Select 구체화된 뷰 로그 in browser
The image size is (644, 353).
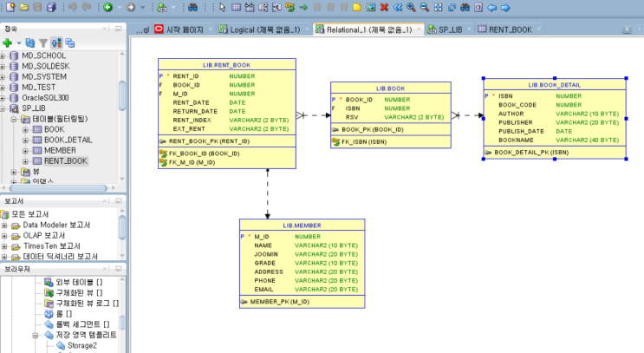pos(87,304)
